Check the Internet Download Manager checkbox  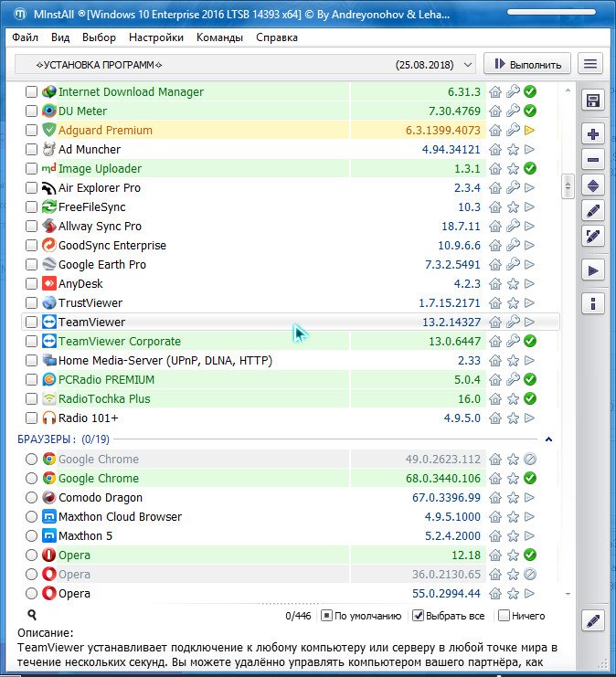click(31, 92)
